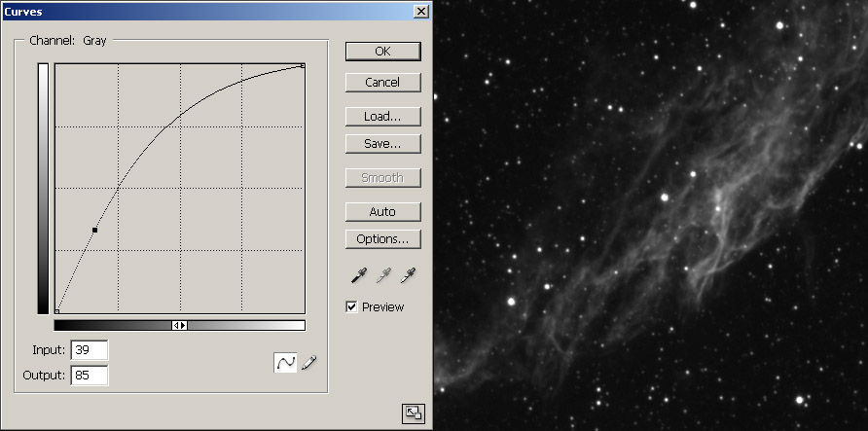
Task: Click the Save... button
Action: (x=382, y=144)
